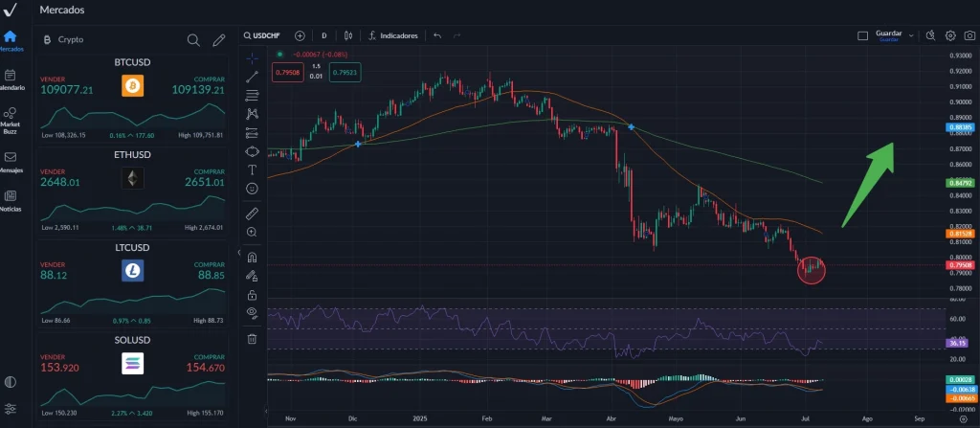Open the chart settings gear

click(950, 35)
